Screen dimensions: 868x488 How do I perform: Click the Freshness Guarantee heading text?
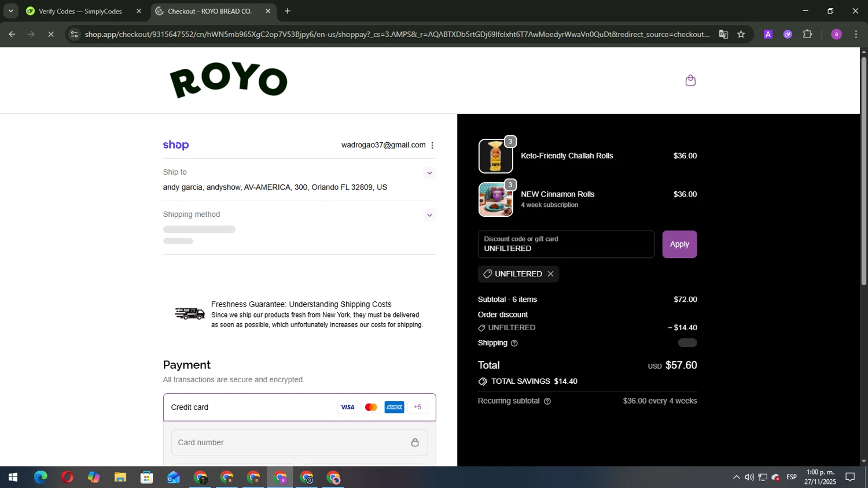pos(301,305)
